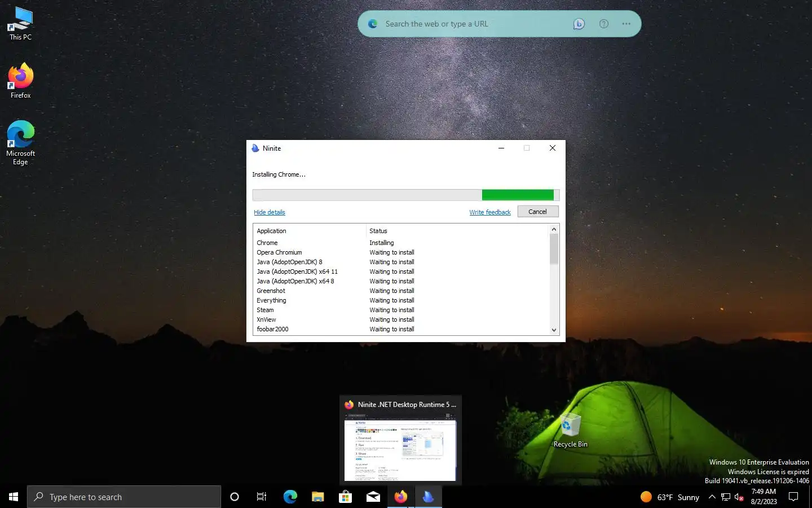Open the notification center icon

tap(793, 497)
